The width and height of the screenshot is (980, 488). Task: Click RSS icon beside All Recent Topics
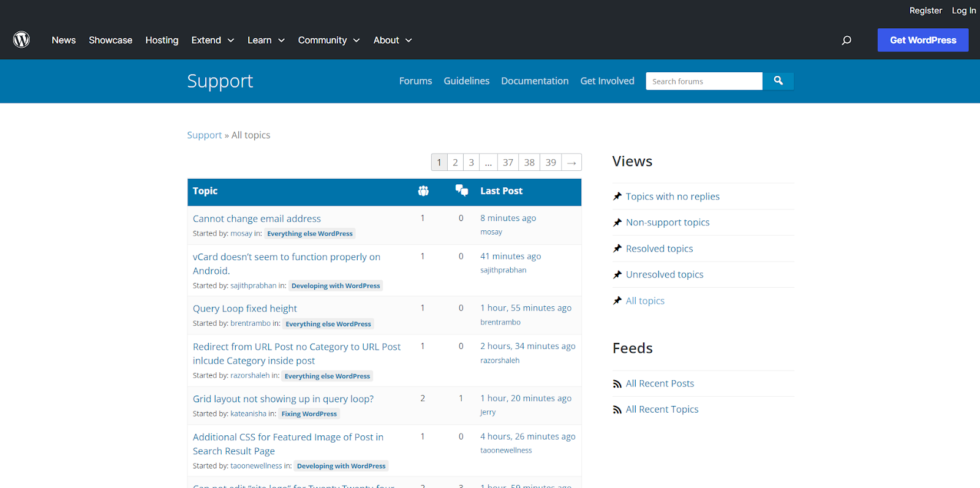coord(617,410)
